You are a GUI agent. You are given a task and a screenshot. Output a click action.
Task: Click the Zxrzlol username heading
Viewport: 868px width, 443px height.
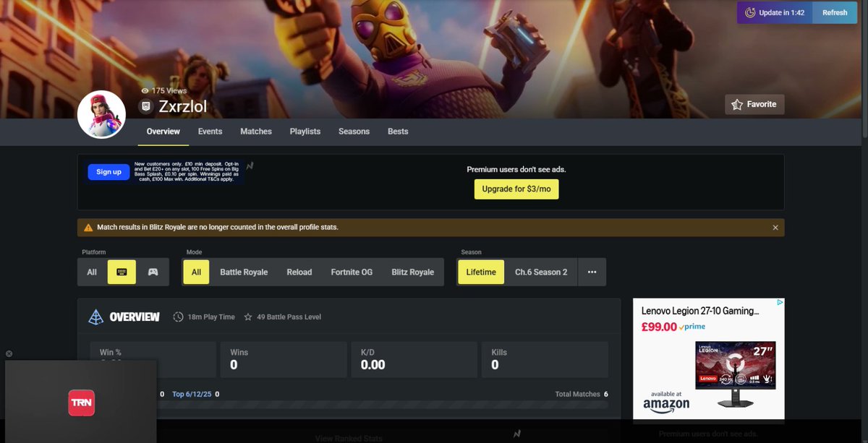point(183,107)
